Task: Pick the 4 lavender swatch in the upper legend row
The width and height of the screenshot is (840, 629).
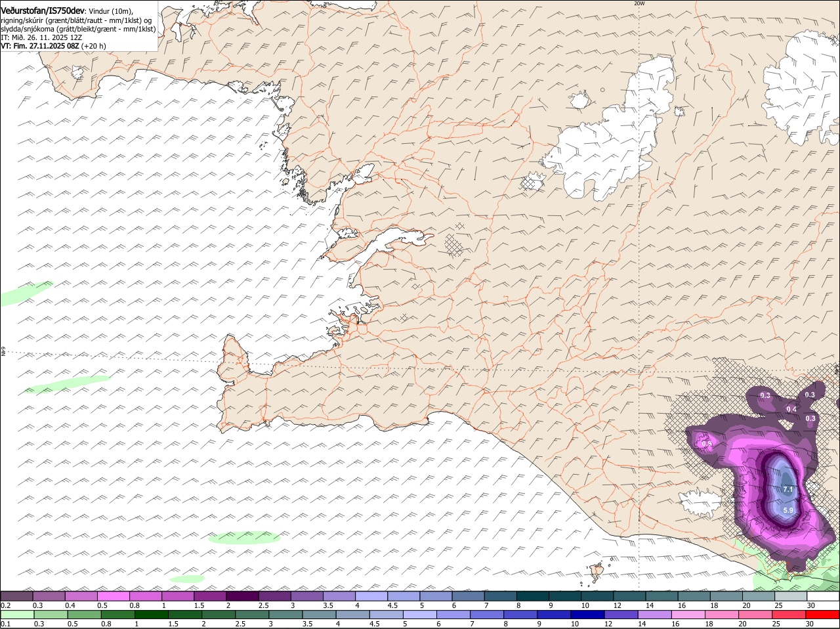Action: pyautogui.click(x=371, y=596)
